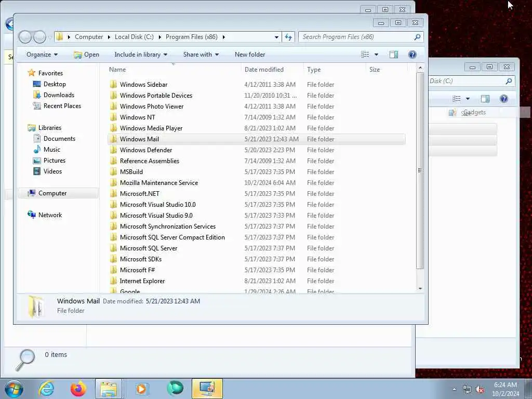Open Windows Media Player from the taskbar
The width and height of the screenshot is (532, 399).
tap(141, 389)
